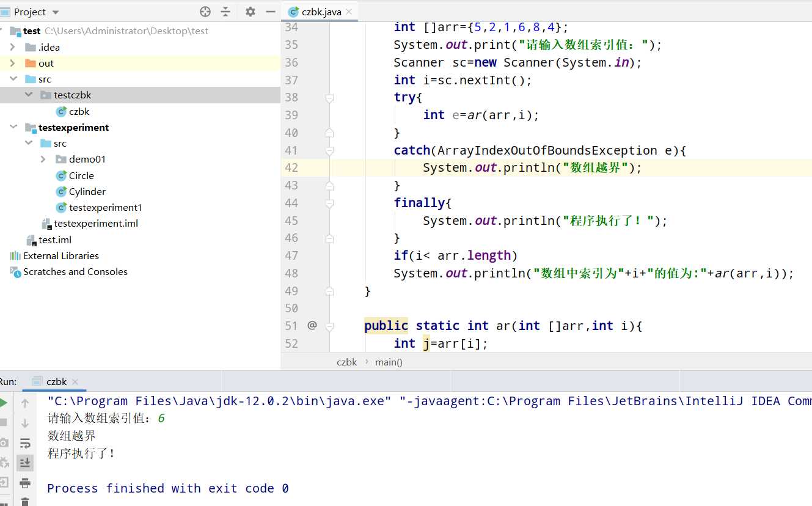Click the down stack trace arrow

coord(25,423)
